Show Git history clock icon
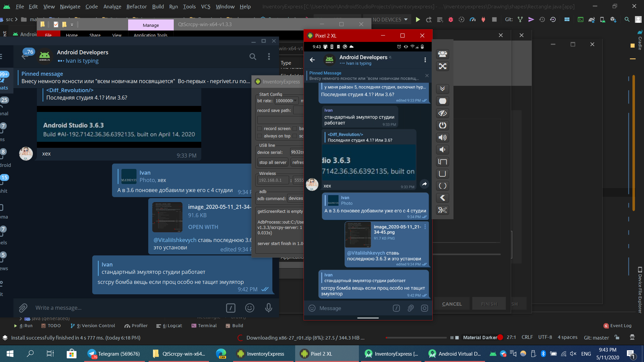Screen dimensions: 644x362 pyautogui.click(x=542, y=20)
